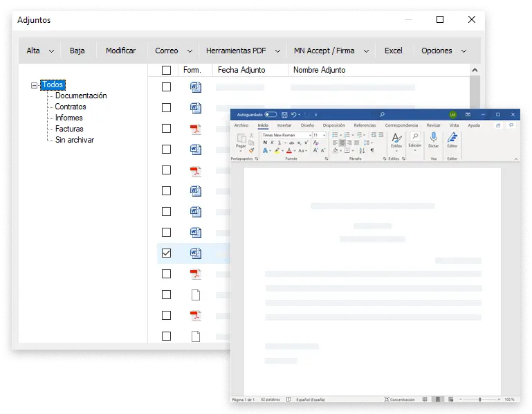532x414 pixels.
Task: Switch to the Insertar ribbon tab
Action: (284, 125)
